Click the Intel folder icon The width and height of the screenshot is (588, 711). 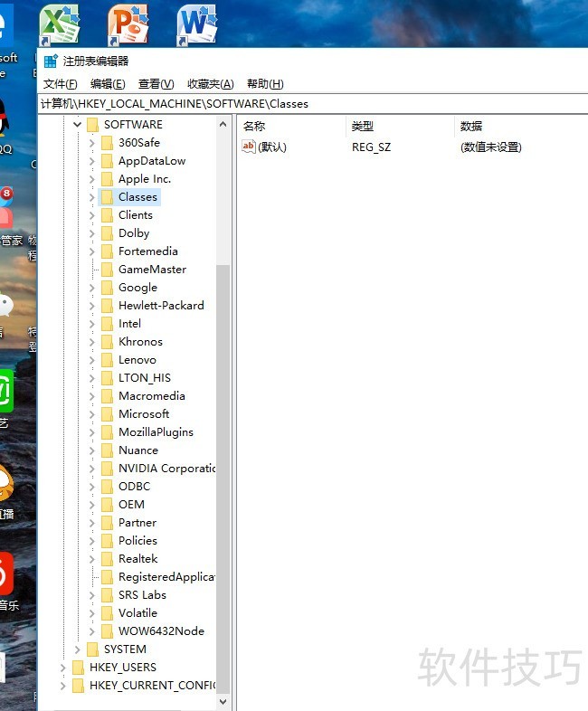(107, 324)
